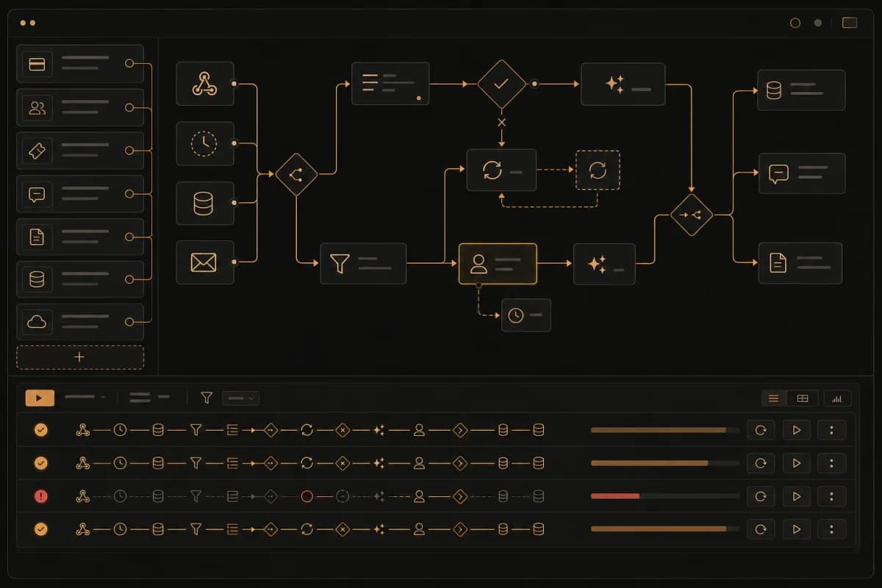Toggle the connector port on the cloud item
Viewport: 882px width, 588px height.
(x=129, y=322)
